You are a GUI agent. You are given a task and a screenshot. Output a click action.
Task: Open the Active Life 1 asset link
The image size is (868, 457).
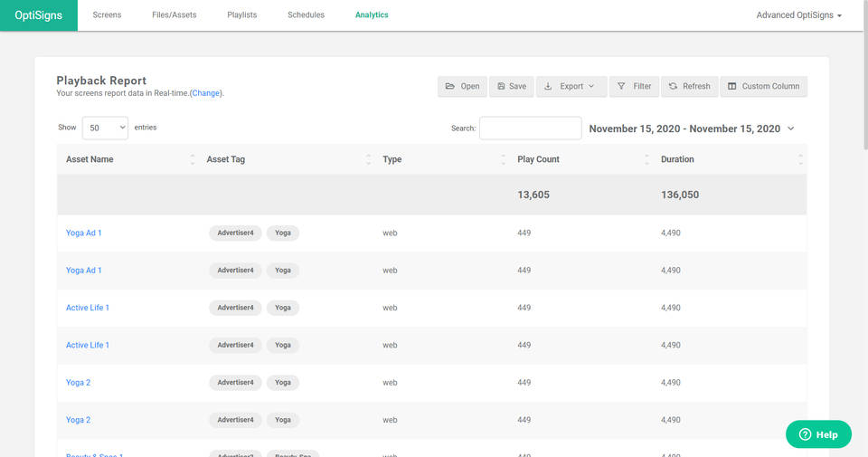point(88,308)
